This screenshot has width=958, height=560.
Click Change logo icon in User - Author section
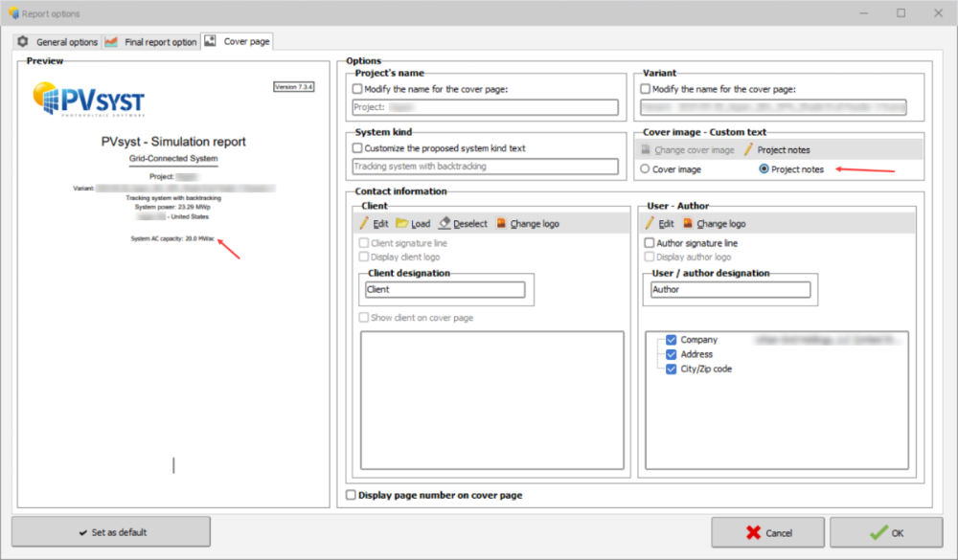(x=688, y=223)
